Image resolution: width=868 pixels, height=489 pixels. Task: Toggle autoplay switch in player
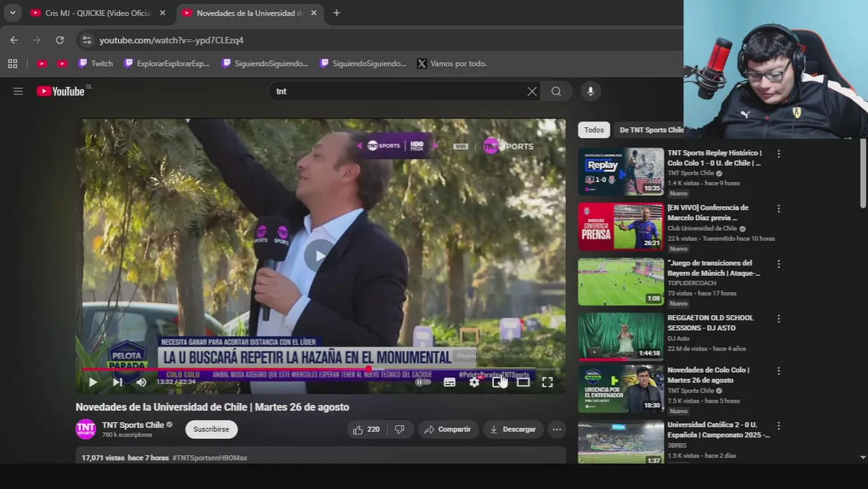[422, 382]
